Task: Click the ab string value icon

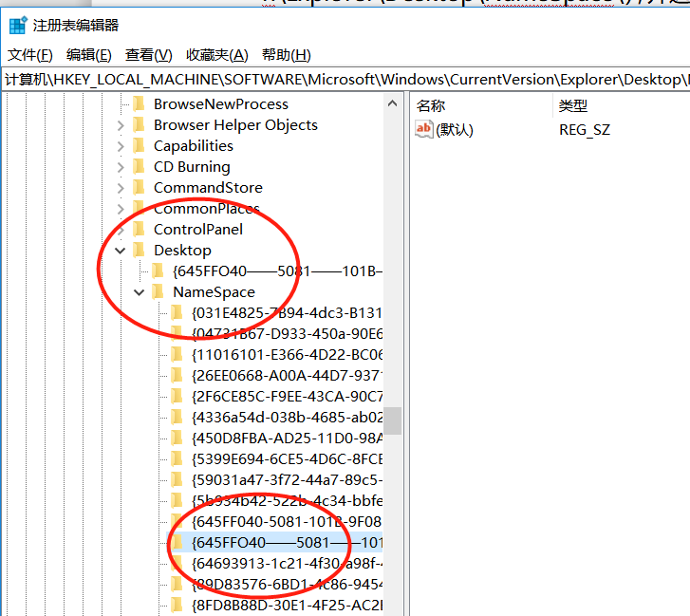Action: (423, 129)
